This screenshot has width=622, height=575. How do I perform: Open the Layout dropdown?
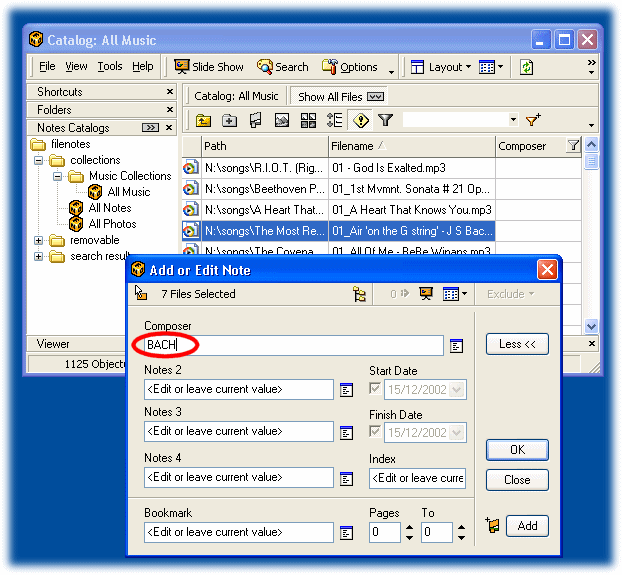tap(440, 67)
